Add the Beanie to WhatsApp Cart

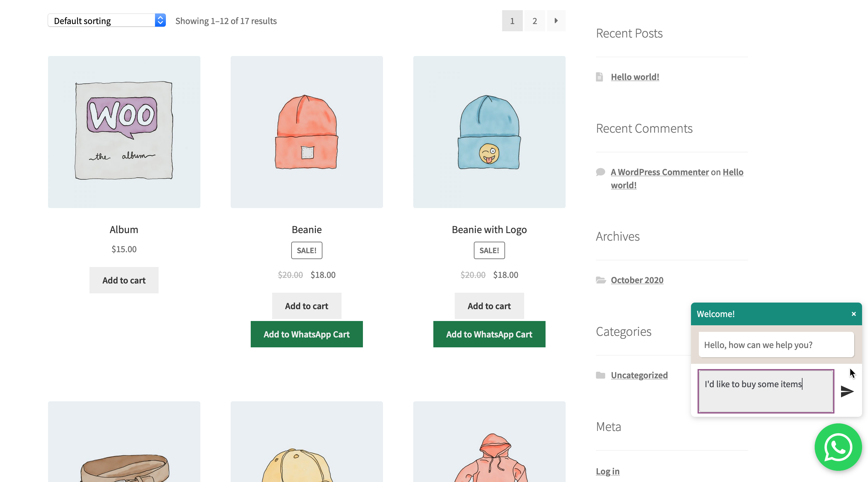(x=307, y=334)
